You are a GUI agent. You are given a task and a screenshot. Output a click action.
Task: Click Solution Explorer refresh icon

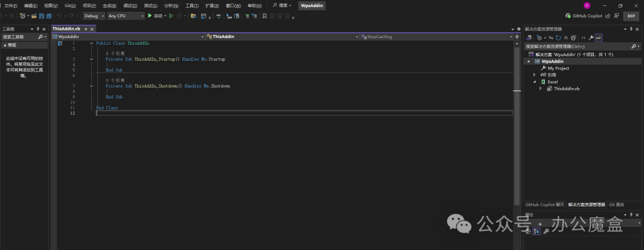click(x=558, y=37)
